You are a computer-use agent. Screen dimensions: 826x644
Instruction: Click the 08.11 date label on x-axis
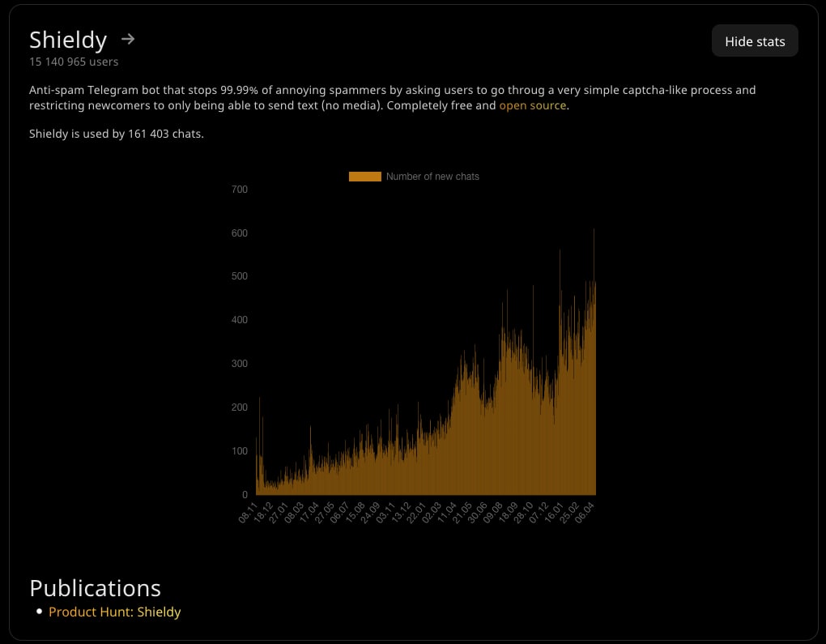[248, 513]
